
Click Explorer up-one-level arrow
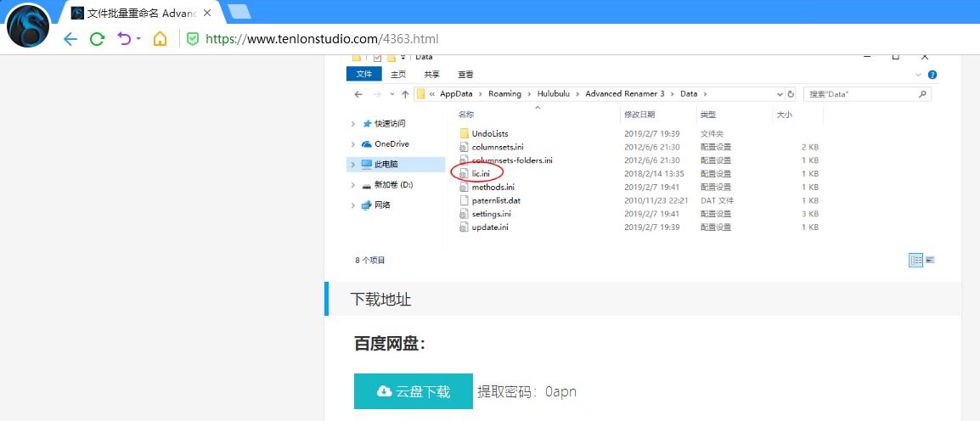coord(405,94)
